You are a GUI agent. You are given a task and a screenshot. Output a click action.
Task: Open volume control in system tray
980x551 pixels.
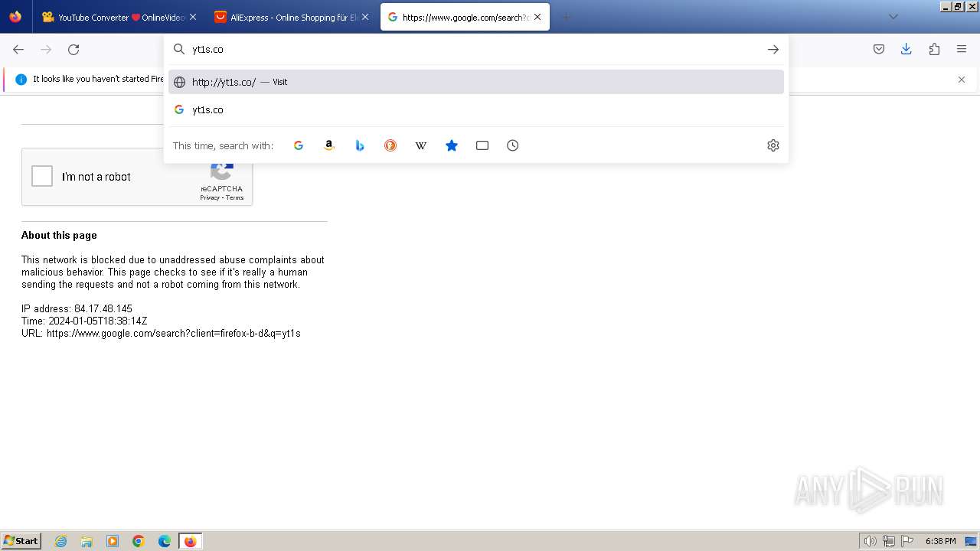[x=870, y=541]
